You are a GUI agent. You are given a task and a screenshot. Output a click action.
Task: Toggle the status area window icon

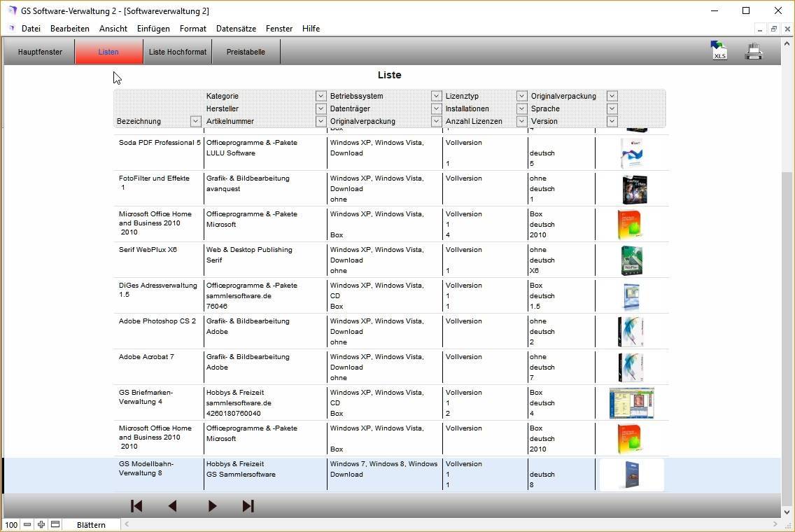(x=55, y=524)
